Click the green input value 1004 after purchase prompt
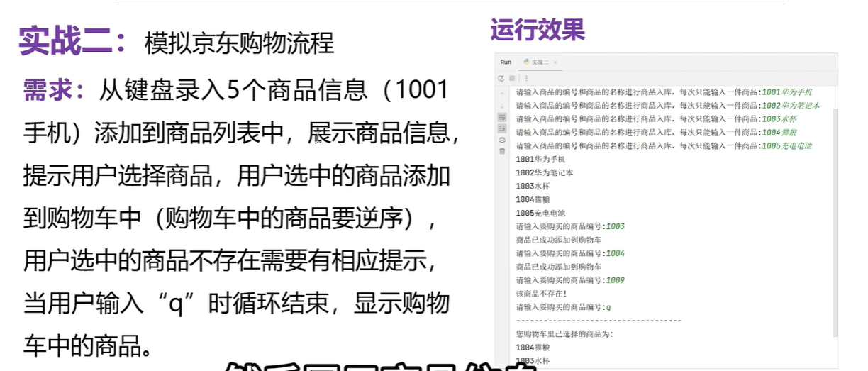 coord(615,254)
